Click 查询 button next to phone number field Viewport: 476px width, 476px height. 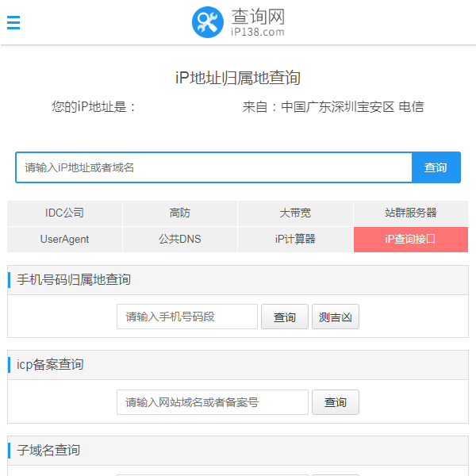click(x=285, y=317)
